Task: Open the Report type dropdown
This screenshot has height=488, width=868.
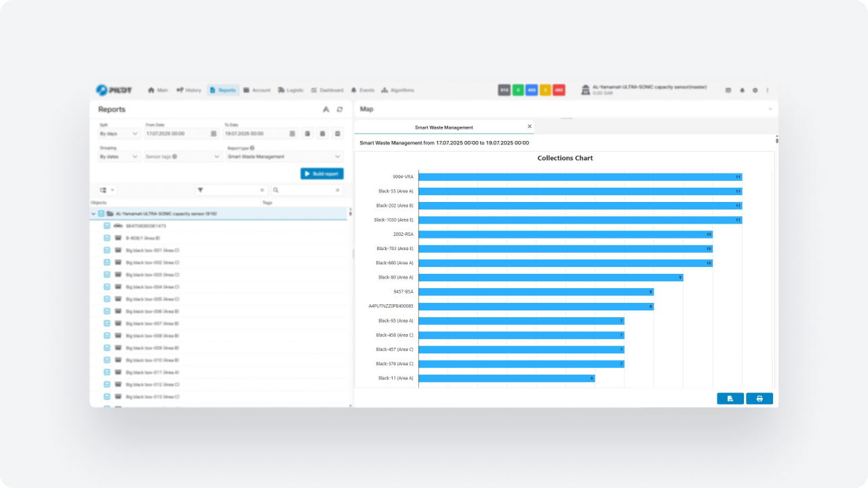Action: [284, 157]
